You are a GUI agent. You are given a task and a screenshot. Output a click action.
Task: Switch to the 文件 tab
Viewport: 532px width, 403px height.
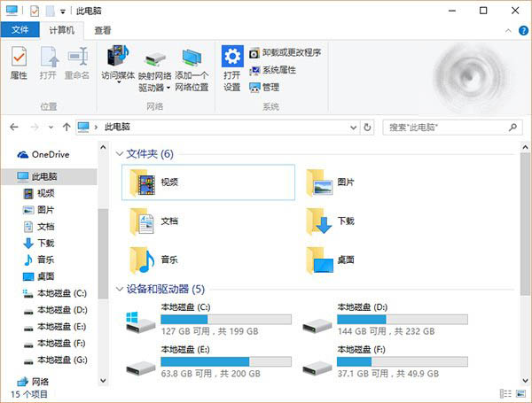(20, 30)
